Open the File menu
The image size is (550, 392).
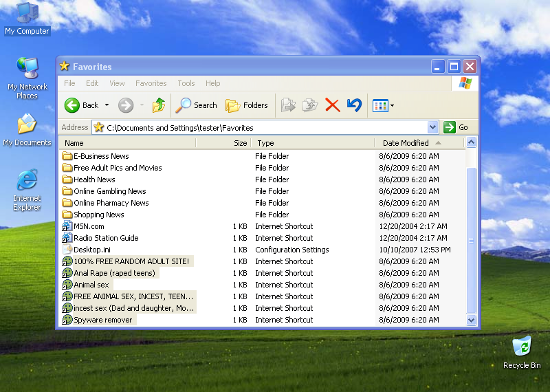(x=69, y=83)
